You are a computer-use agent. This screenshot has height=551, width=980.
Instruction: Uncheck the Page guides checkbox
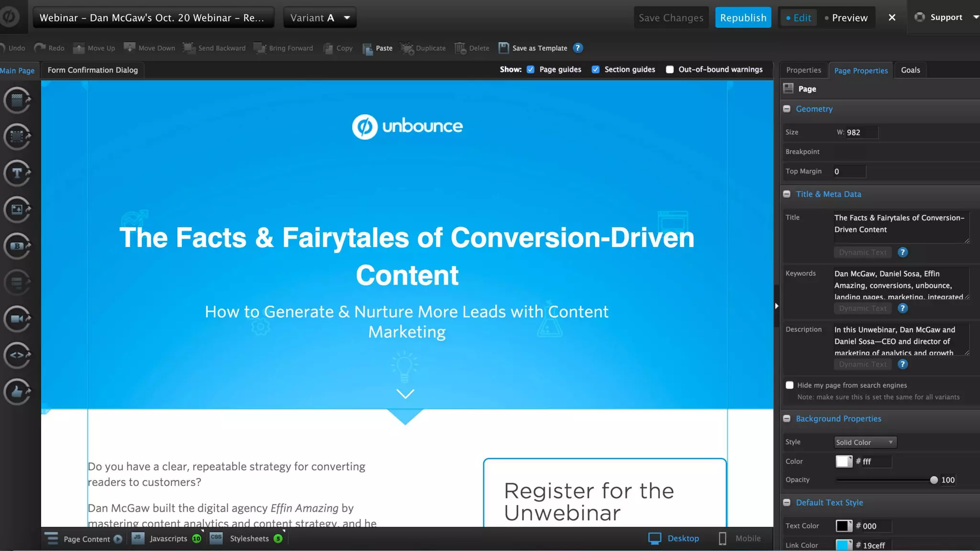point(530,69)
